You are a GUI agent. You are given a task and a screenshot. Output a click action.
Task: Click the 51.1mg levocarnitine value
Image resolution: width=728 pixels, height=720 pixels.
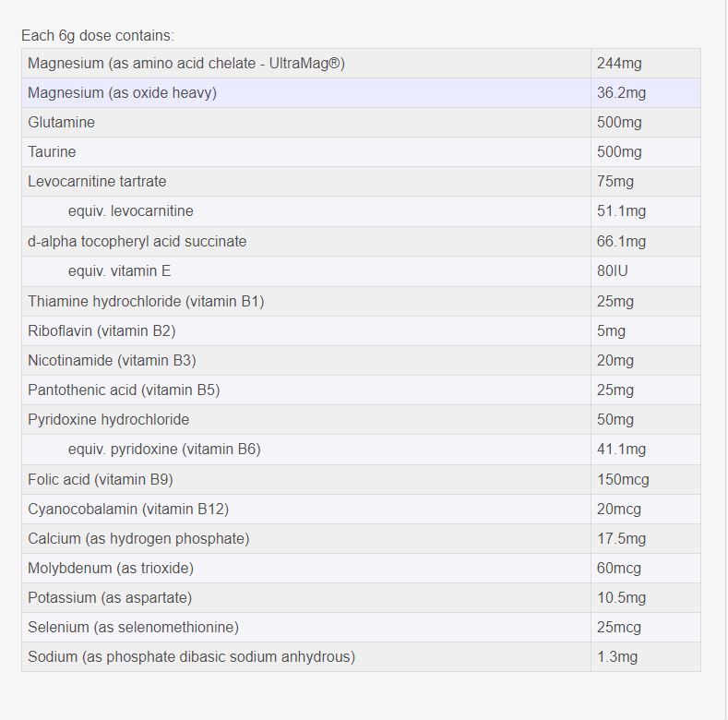coord(621,211)
